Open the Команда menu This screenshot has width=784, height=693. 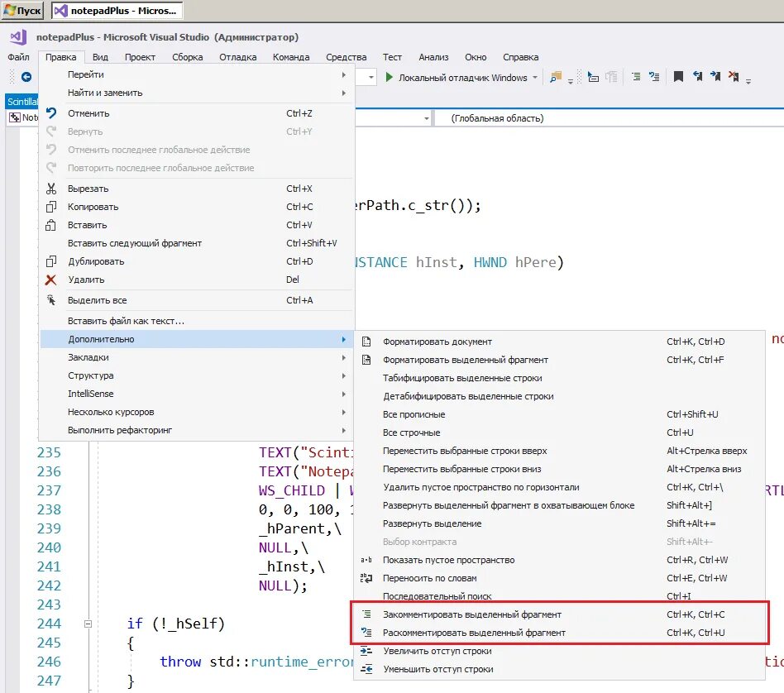(x=291, y=57)
